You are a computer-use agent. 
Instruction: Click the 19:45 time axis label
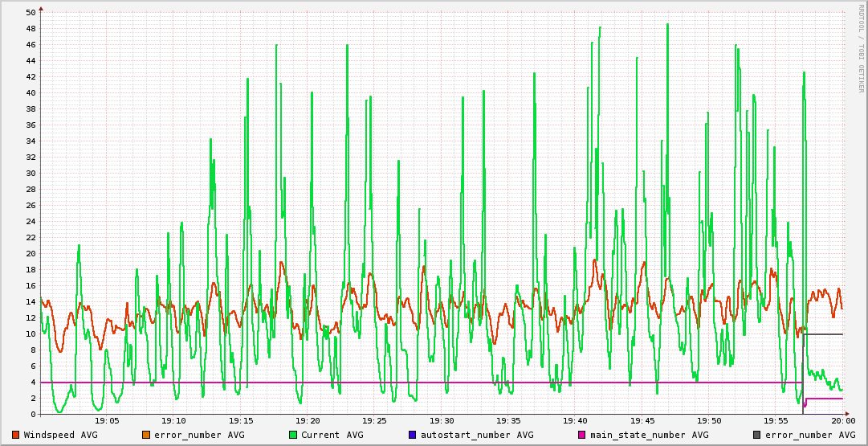pos(642,420)
